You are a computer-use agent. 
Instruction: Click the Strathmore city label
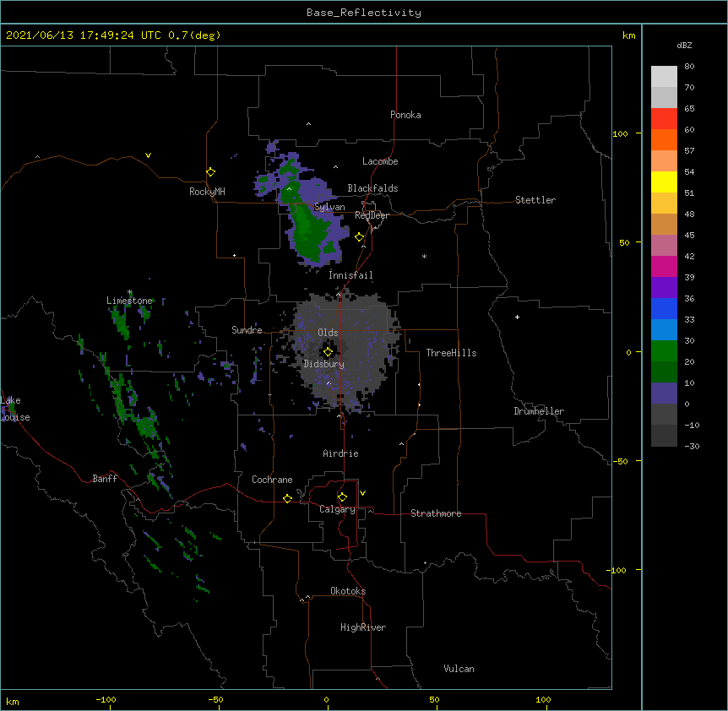coord(436,513)
